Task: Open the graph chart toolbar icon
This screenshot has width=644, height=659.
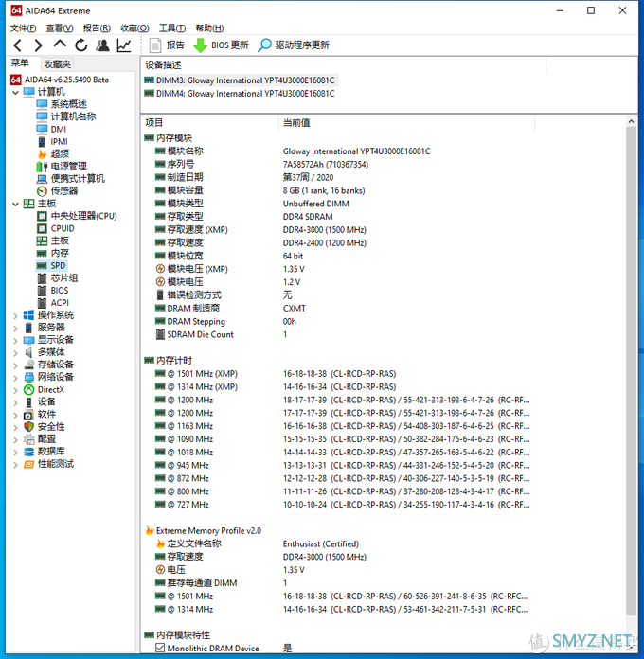Action: click(124, 45)
